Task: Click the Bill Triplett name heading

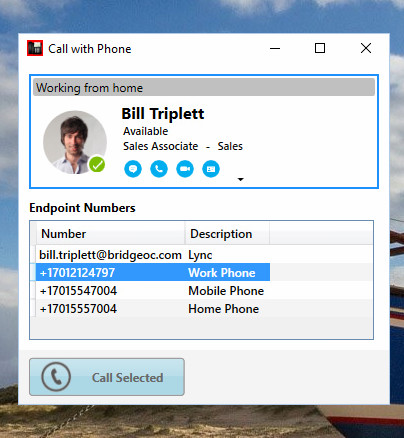Action: click(163, 114)
